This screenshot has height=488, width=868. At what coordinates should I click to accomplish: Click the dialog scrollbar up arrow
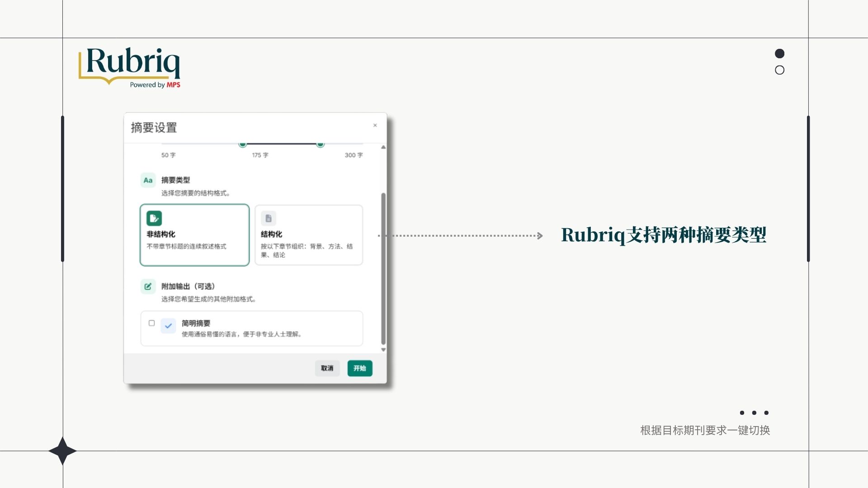tap(383, 147)
